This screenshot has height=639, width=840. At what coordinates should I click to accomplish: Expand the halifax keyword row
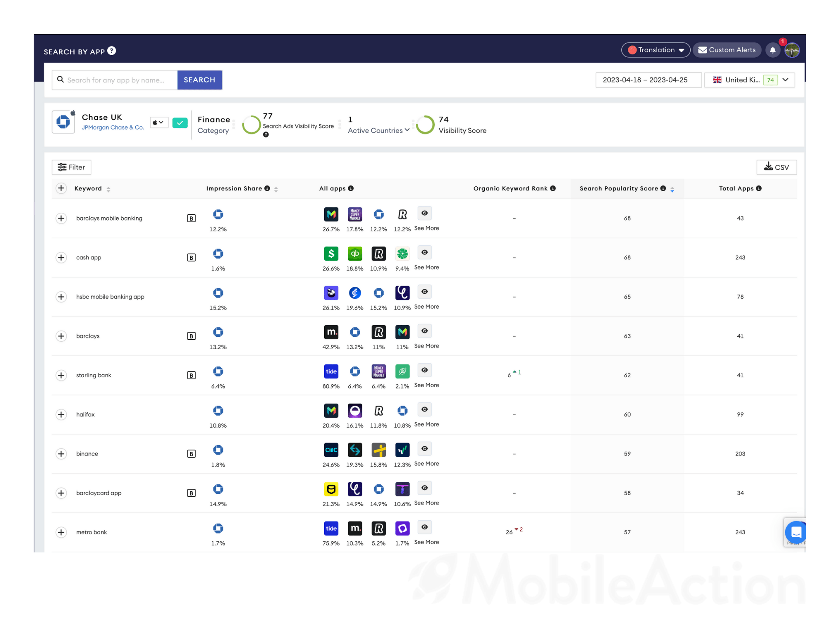click(x=61, y=415)
